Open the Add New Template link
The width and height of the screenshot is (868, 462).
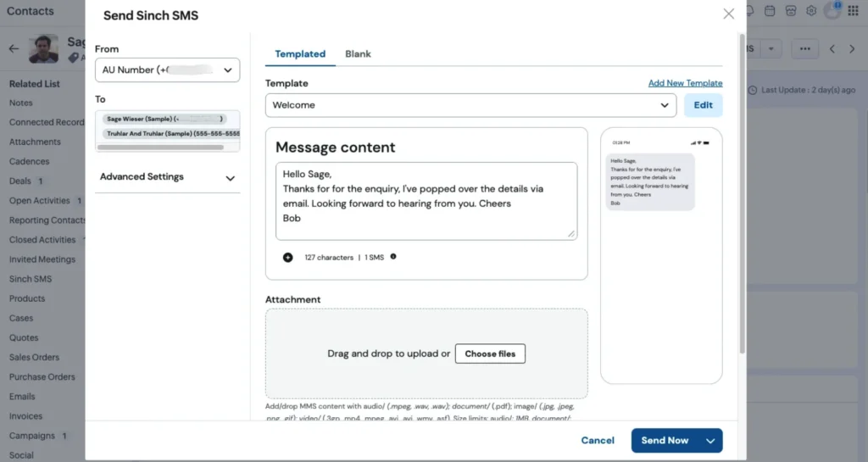[685, 83]
